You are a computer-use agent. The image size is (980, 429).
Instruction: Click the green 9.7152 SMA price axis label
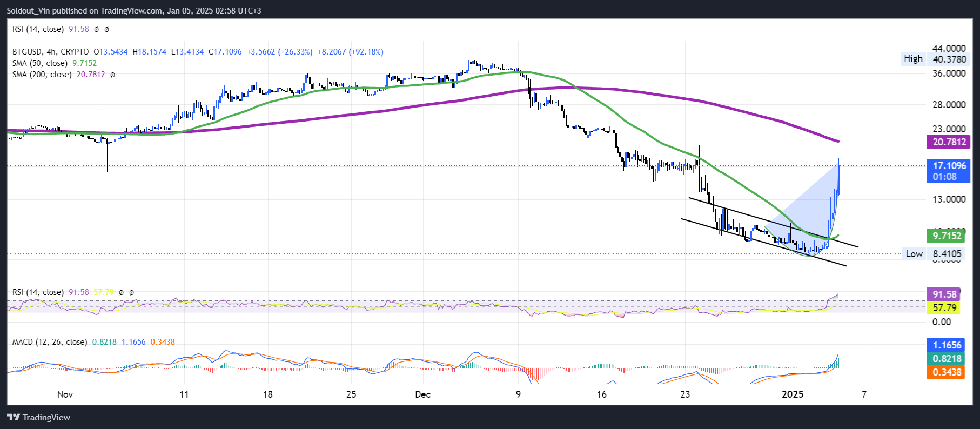947,236
